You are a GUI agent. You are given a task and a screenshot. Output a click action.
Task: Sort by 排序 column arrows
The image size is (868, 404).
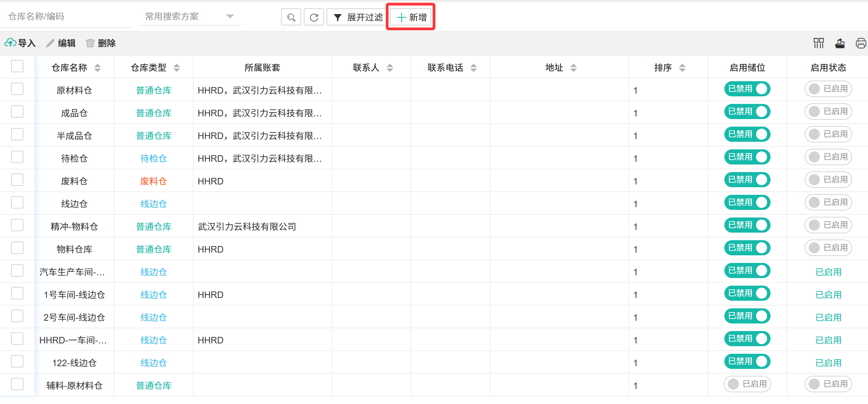pos(682,68)
